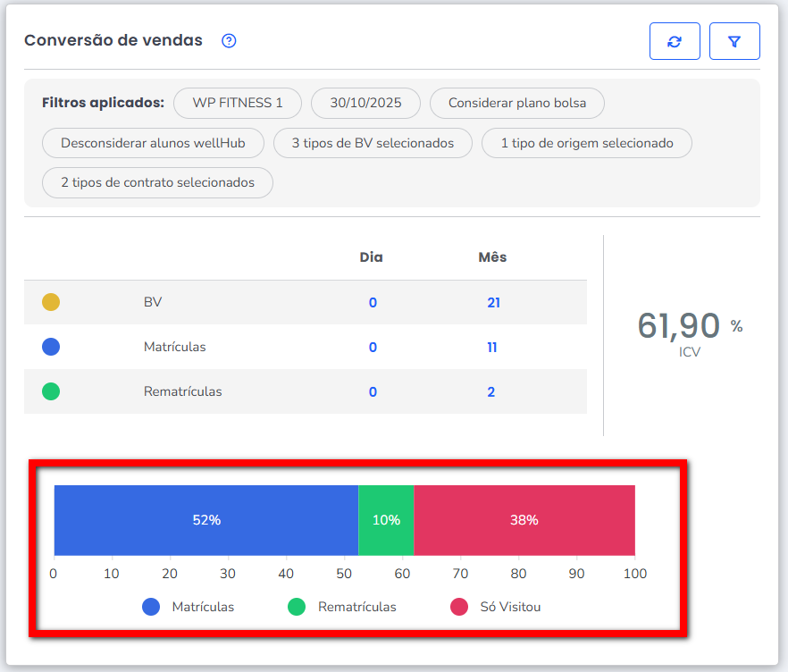Viewport: 788px width, 672px height.
Task: Click the green Rematrículas row circle
Action: tap(51, 391)
